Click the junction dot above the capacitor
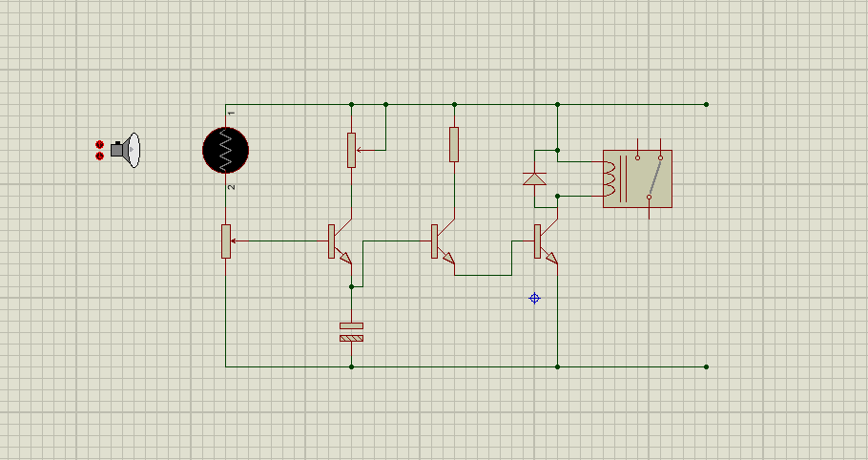The width and height of the screenshot is (868, 460). pos(352,286)
